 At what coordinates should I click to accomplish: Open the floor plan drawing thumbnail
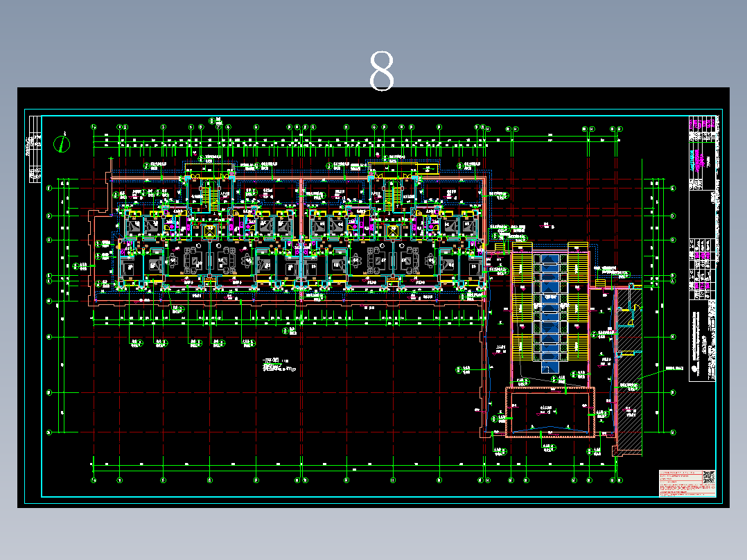[x=373, y=297]
